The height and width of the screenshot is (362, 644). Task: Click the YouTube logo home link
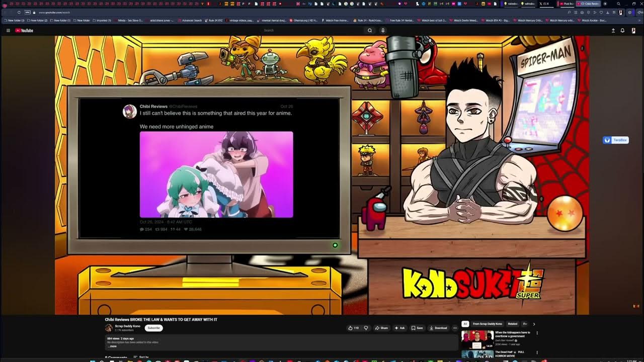tap(24, 31)
